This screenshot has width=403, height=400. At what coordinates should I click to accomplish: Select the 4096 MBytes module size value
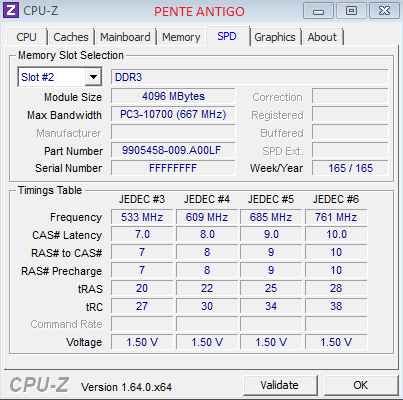[x=173, y=96]
